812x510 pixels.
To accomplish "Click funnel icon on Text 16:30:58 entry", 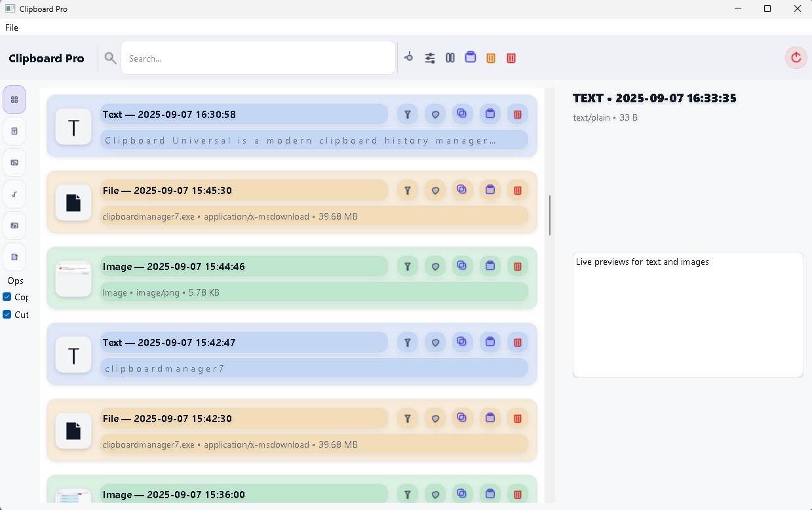I will coord(408,114).
